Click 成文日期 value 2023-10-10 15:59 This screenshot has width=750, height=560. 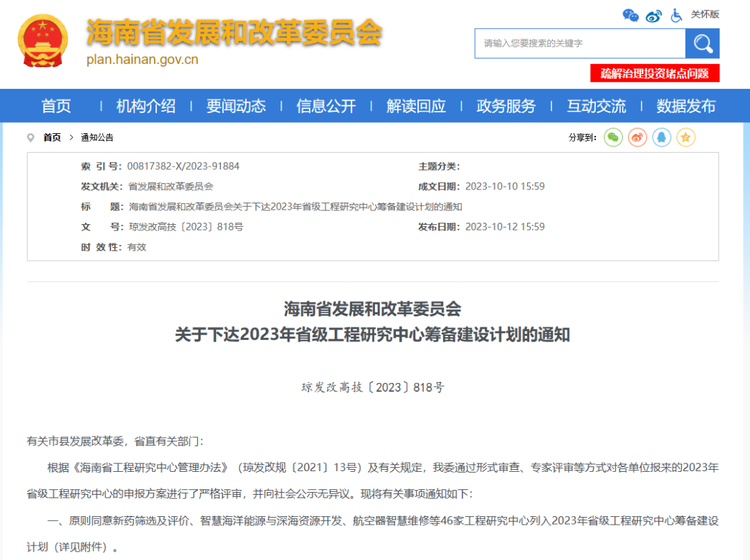coord(505,187)
